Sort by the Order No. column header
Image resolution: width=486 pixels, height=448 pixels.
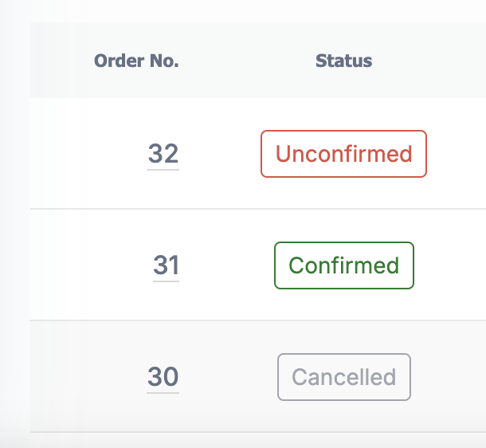[136, 61]
